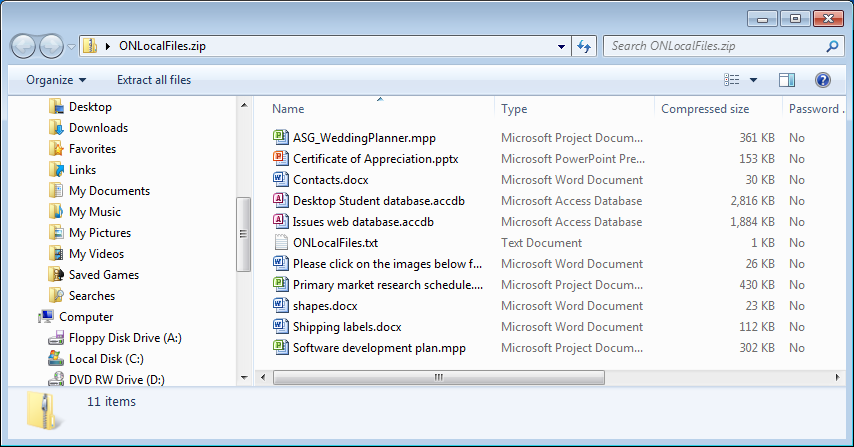Select the file name ASG_WeddingPlanner.mpp
854x447 pixels.
point(364,138)
